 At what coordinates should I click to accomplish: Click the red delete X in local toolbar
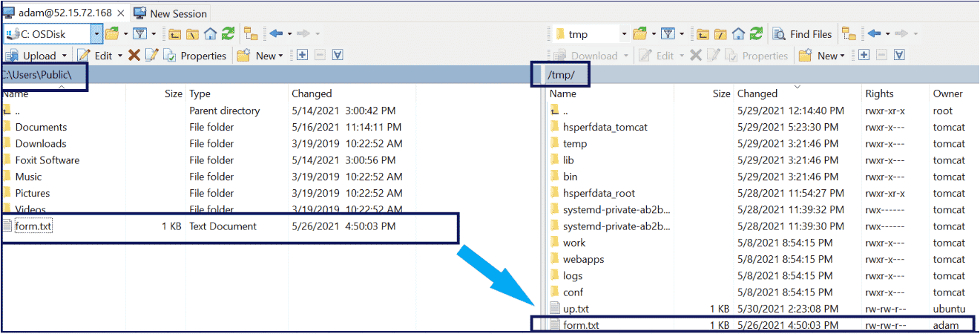134,56
